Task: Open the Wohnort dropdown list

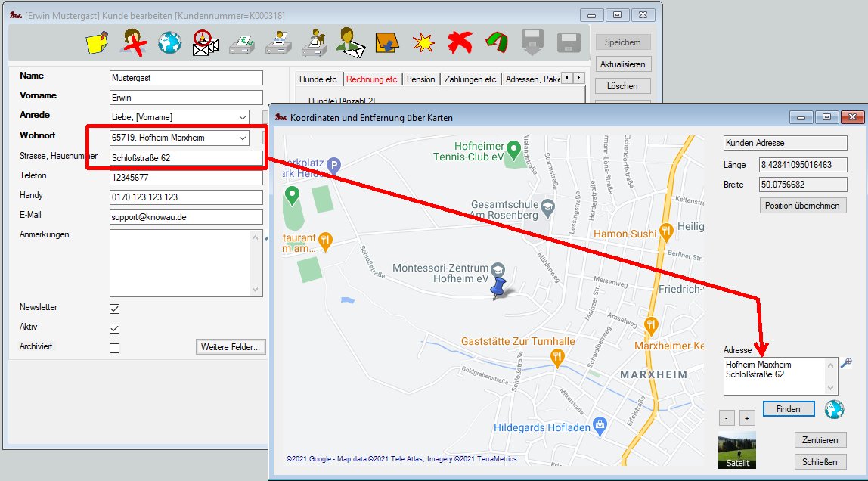Action: pyautogui.click(x=242, y=138)
